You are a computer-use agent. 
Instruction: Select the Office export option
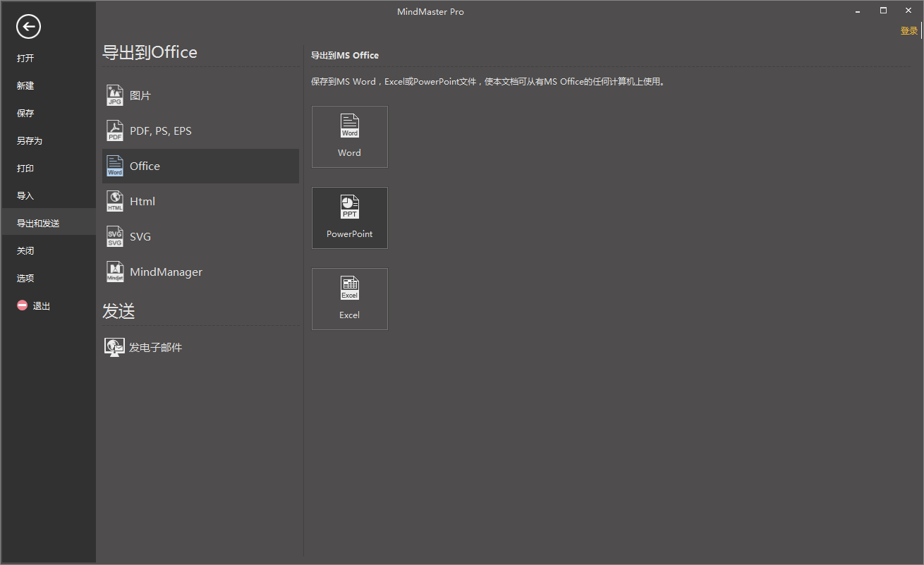200,166
